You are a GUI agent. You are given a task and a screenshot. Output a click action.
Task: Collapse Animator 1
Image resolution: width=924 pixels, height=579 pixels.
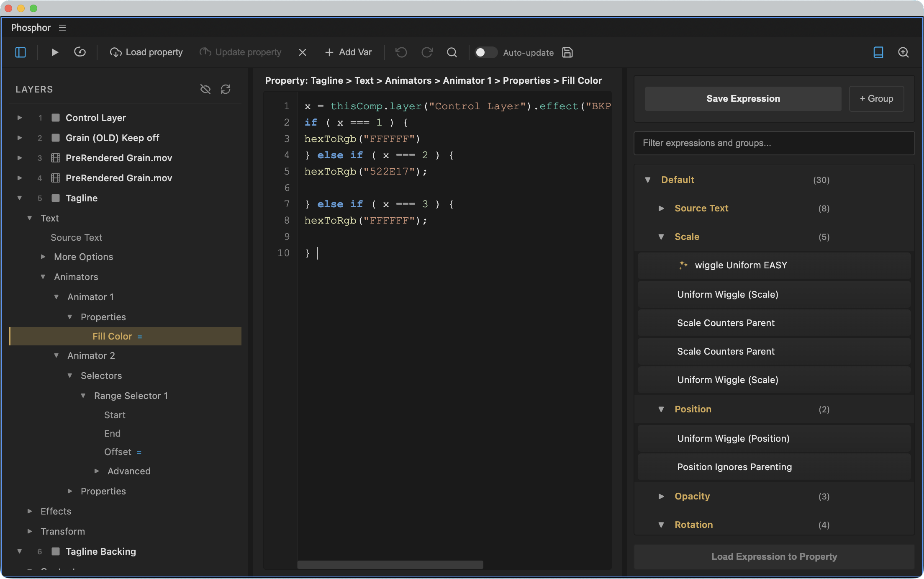tap(56, 297)
